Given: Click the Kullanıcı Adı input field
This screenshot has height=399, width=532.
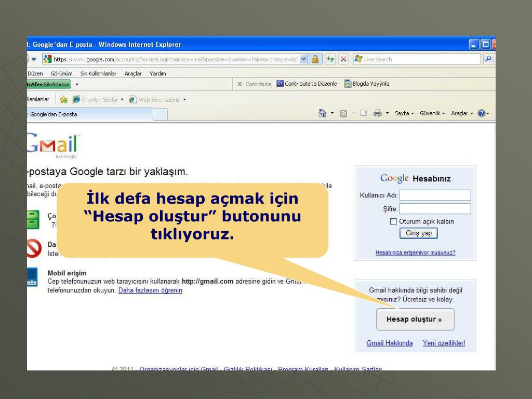Looking at the screenshot, I should [435, 195].
